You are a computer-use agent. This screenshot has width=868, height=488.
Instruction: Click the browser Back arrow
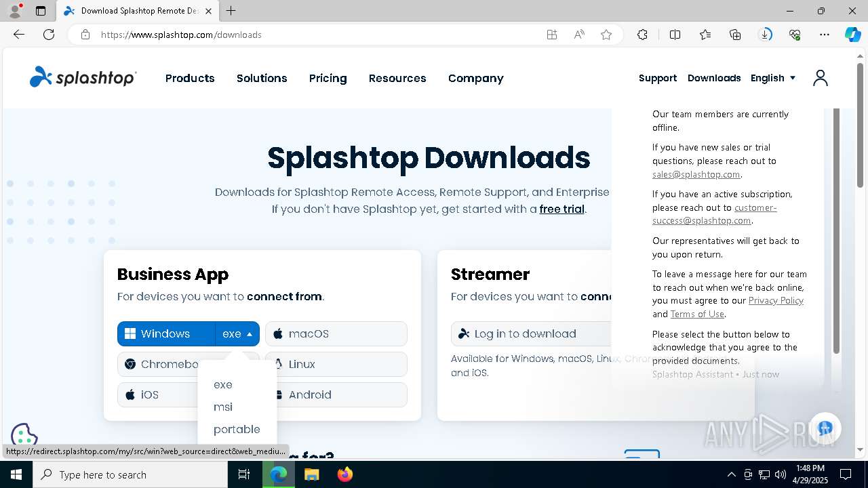pos(19,35)
